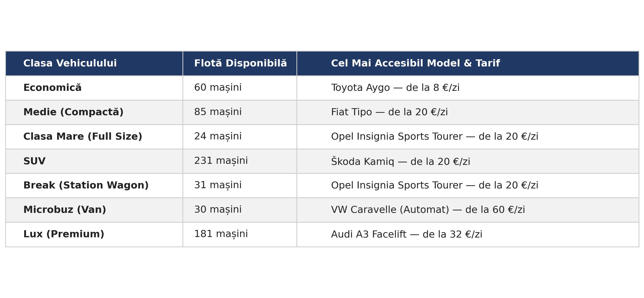Click the Škoda Kamiq tariff cell
This screenshot has height=298, width=644.
coord(468,161)
